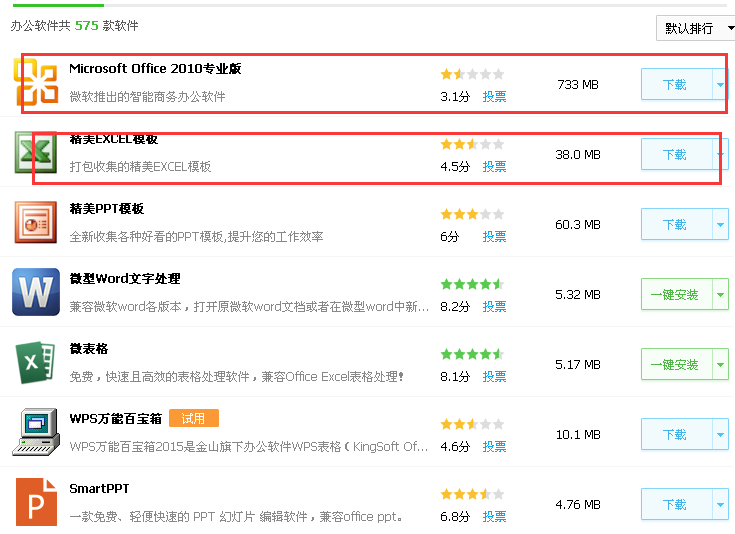Click 下载 button for 精美PPT模板

(676, 225)
